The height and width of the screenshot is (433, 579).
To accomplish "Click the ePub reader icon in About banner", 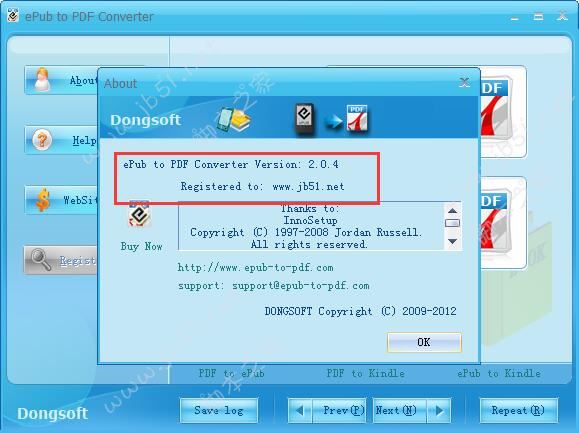I will coord(304,118).
